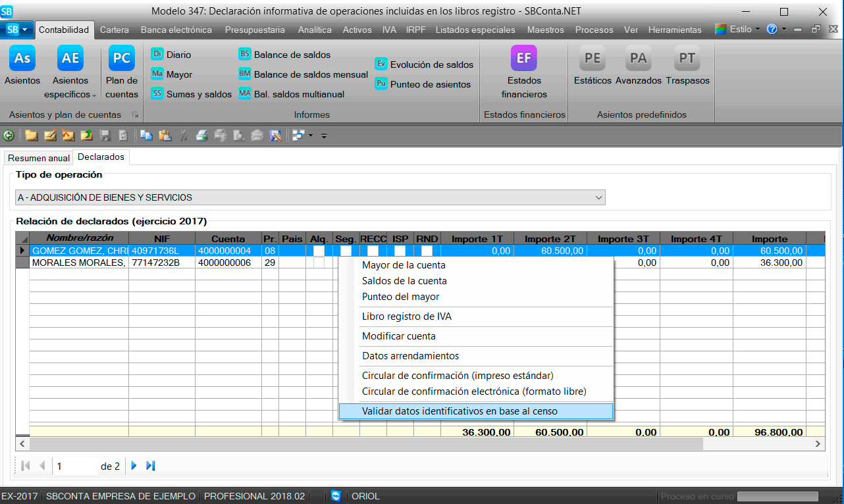
Task: Go to the next record arrow
Action: (134, 466)
